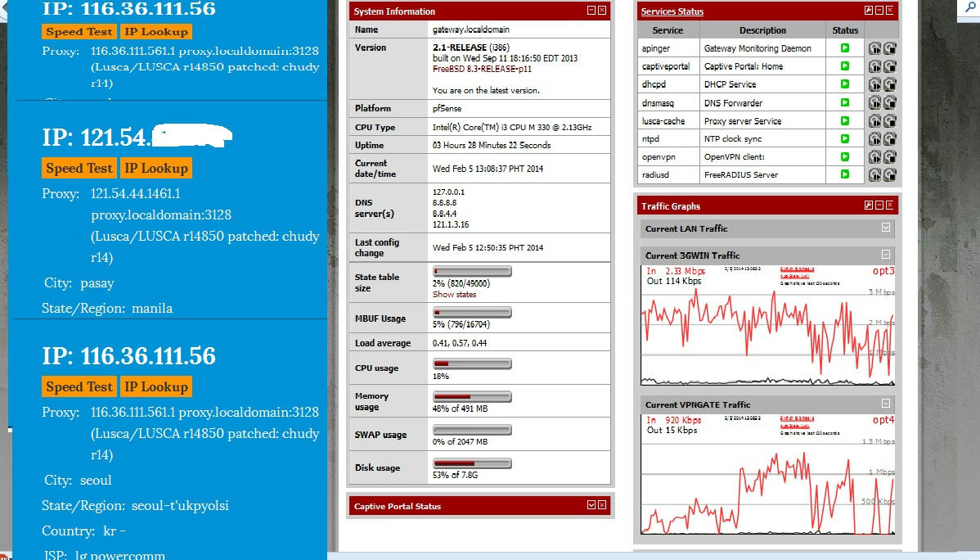The height and width of the screenshot is (560, 980).
Task: Click the opt4 label on VPNGATE graph
Action: [x=883, y=420]
